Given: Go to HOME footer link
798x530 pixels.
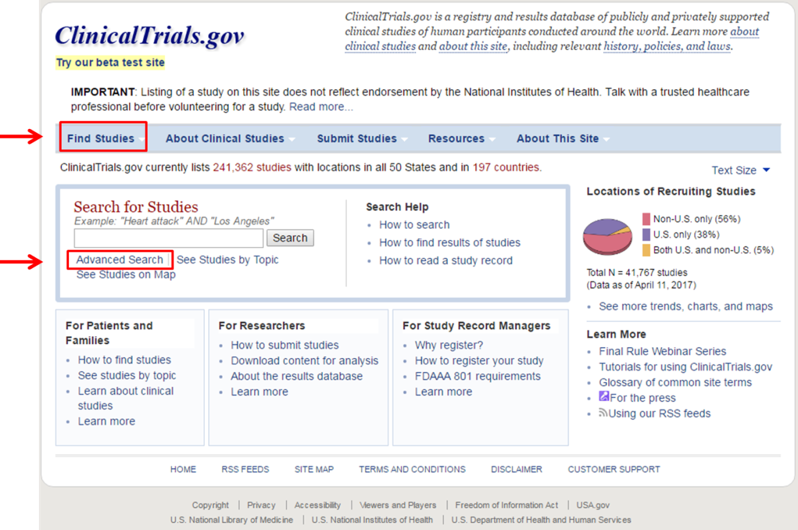Looking at the screenshot, I should (183, 469).
